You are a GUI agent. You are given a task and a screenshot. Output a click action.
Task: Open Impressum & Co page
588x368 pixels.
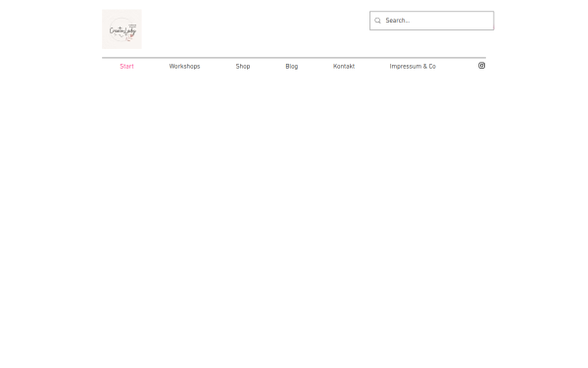(x=413, y=67)
